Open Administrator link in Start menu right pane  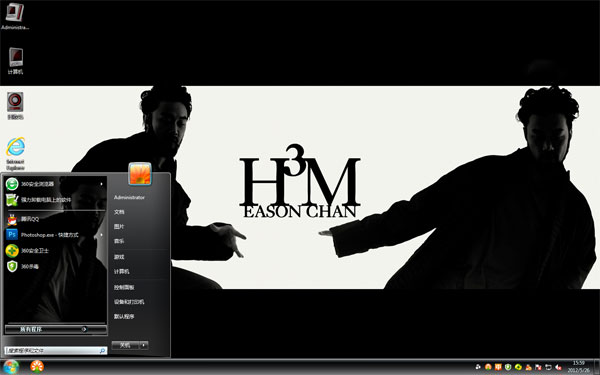pyautogui.click(x=129, y=197)
